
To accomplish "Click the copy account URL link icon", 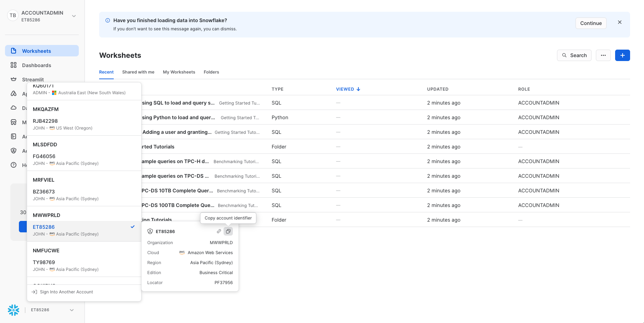I will tap(219, 231).
